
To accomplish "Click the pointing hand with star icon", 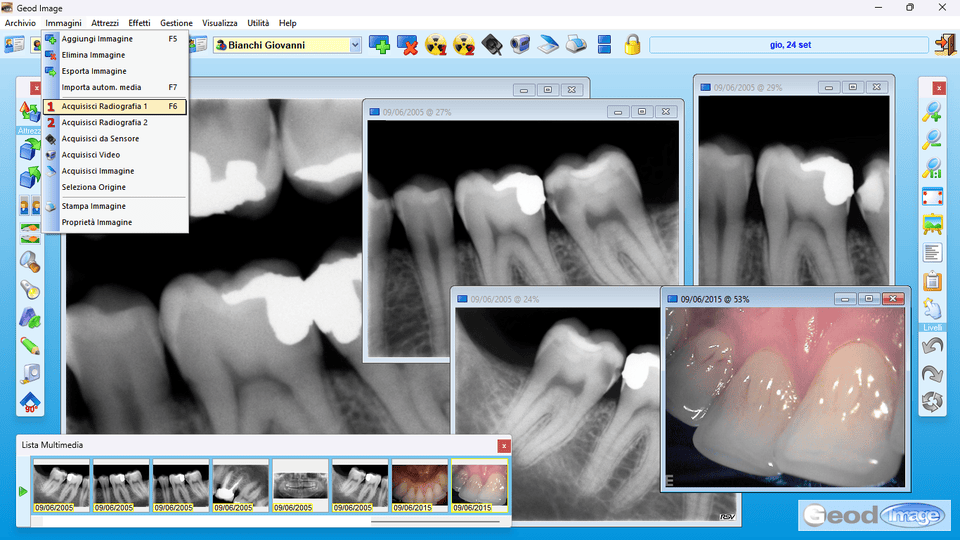I will pyautogui.click(x=932, y=309).
